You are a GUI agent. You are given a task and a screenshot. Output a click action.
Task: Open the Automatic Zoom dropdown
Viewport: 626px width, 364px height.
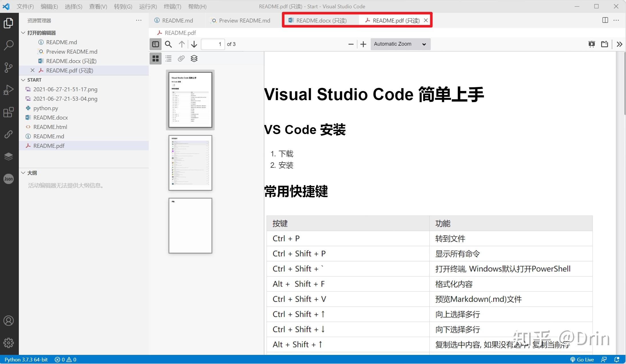pyautogui.click(x=400, y=44)
